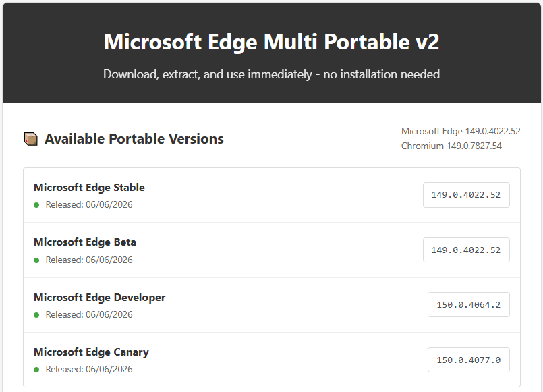Select the Stable version button 149.0.4022.52

pyautogui.click(x=466, y=195)
